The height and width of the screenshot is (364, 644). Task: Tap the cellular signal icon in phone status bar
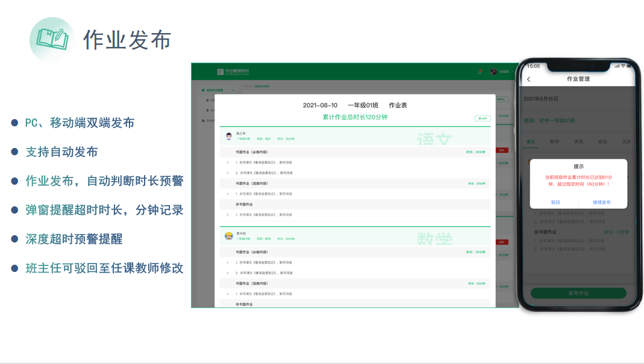pos(617,66)
